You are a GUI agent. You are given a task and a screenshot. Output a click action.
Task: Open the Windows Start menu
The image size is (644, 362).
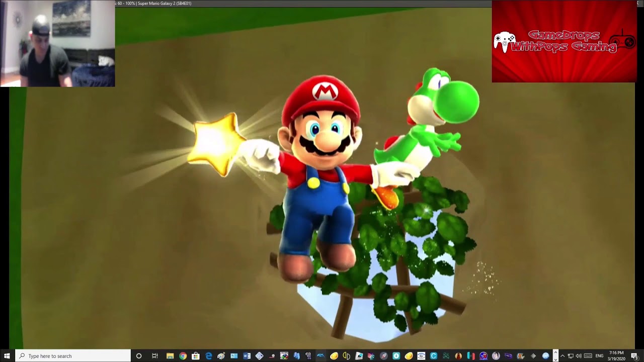(7, 356)
